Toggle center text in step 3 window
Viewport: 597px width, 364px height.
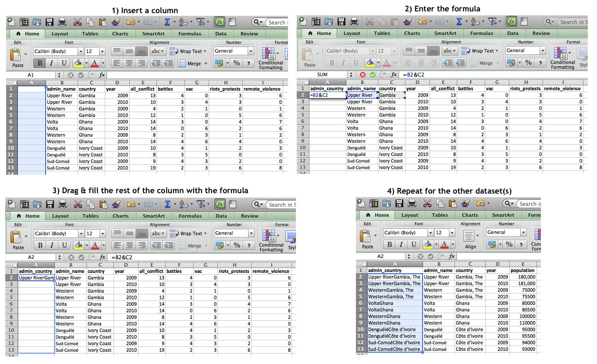130,246
